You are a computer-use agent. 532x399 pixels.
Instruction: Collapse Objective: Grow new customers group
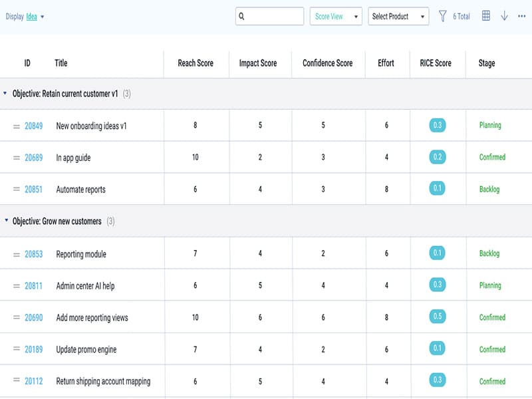coord(5,221)
